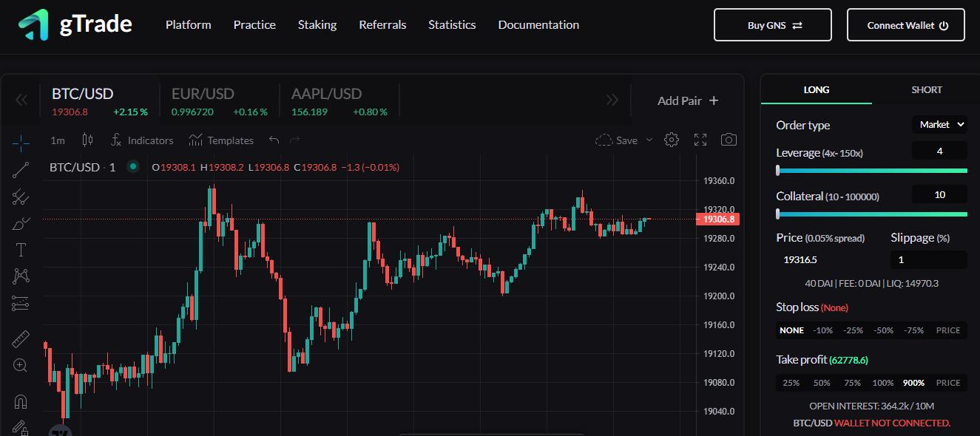This screenshot has width=980, height=436.
Task: Click the Leverage slider handle
Action: 778,171
